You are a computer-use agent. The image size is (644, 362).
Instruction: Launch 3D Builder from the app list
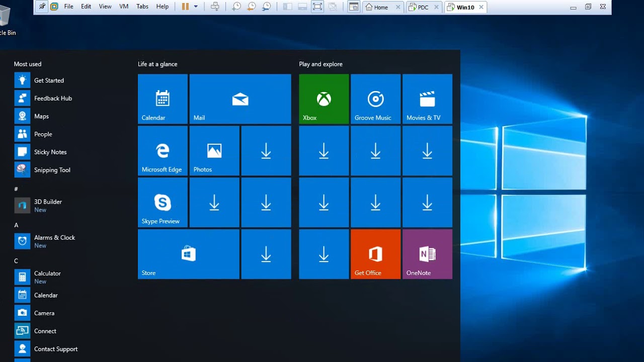(x=38, y=206)
